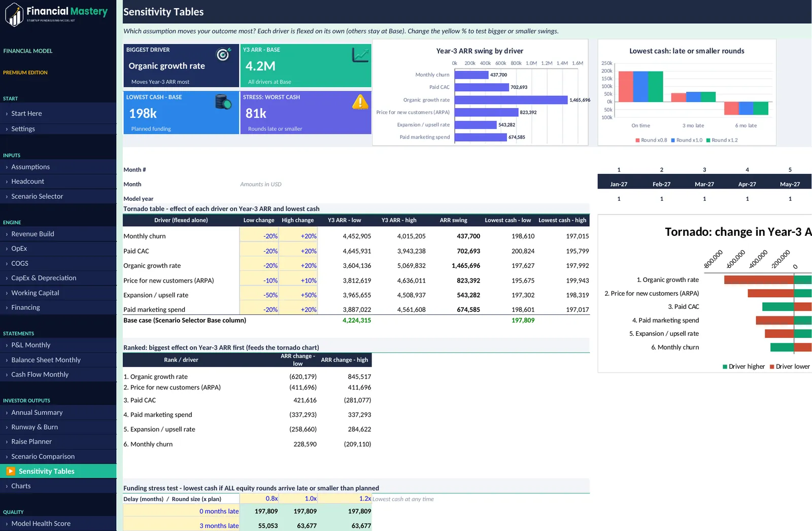812x531 pixels.
Task: Open the Charts sheet
Action: [58, 486]
